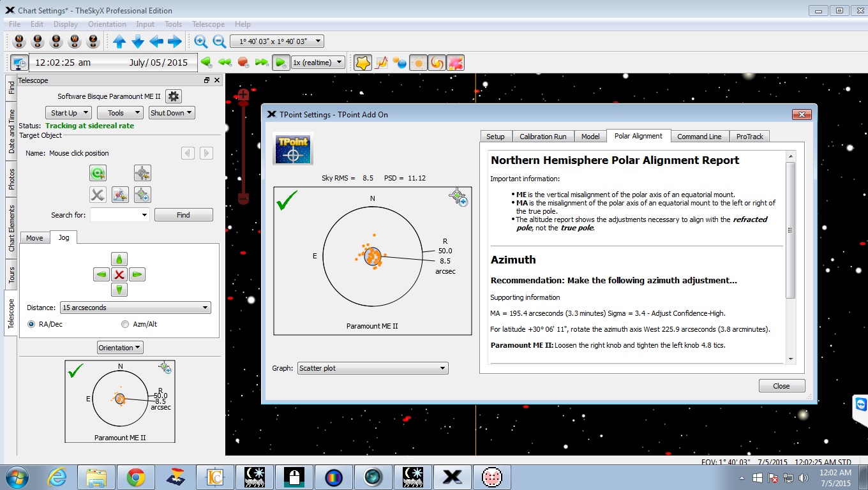Image resolution: width=868 pixels, height=490 pixels.
Task: Open the TPoint logo button
Action: pos(292,149)
